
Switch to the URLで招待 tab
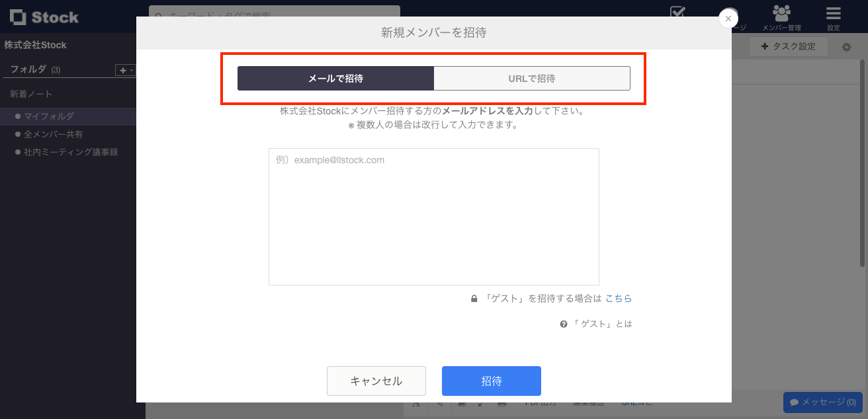531,78
